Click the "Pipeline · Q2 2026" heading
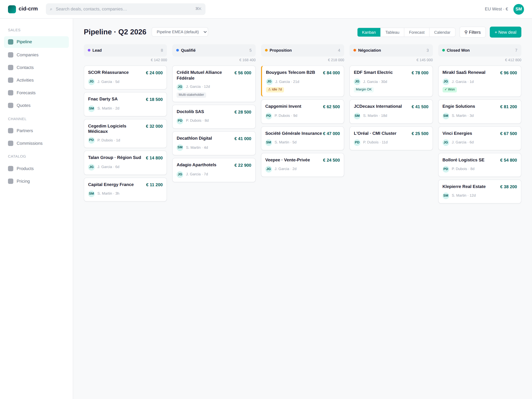The height and width of the screenshot is (399, 532). click(115, 32)
